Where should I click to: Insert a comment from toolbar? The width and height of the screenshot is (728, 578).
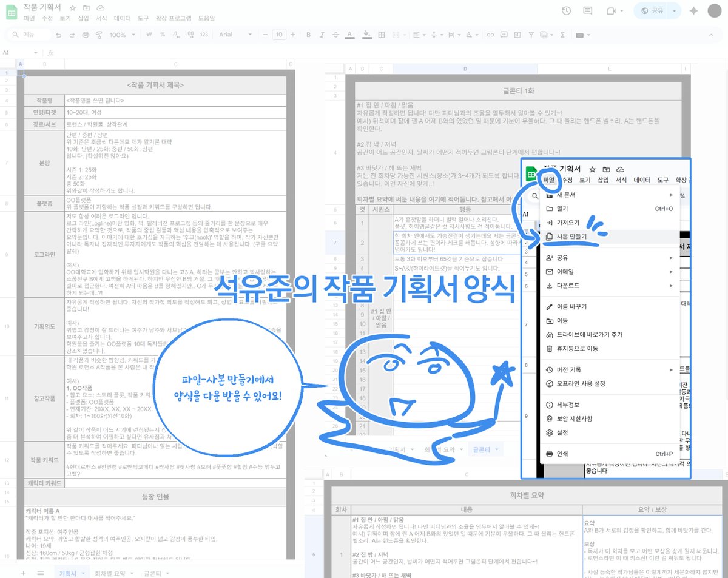coord(504,35)
